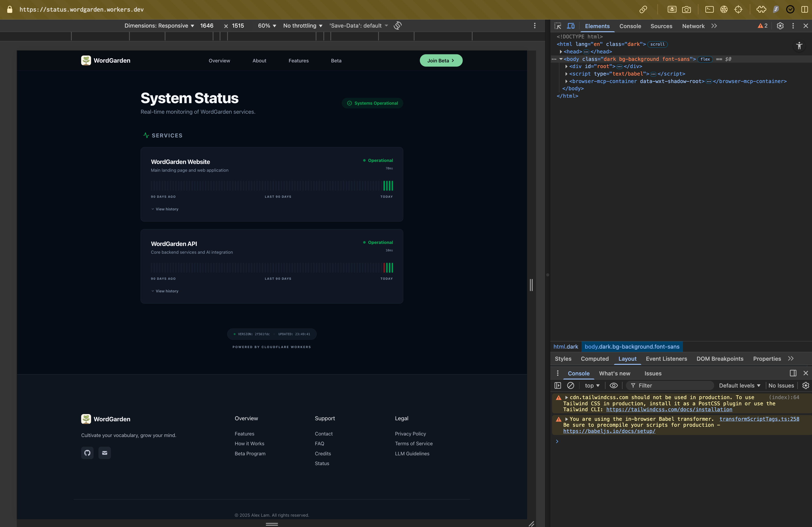812x527 pixels.
Task: Click the Join Beta button
Action: pos(441,61)
